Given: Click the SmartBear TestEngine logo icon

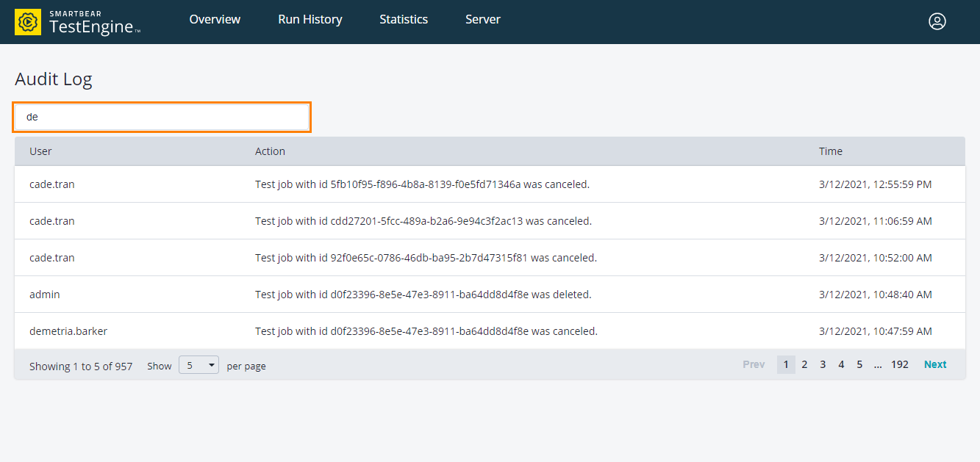Looking at the screenshot, I should (x=27, y=21).
